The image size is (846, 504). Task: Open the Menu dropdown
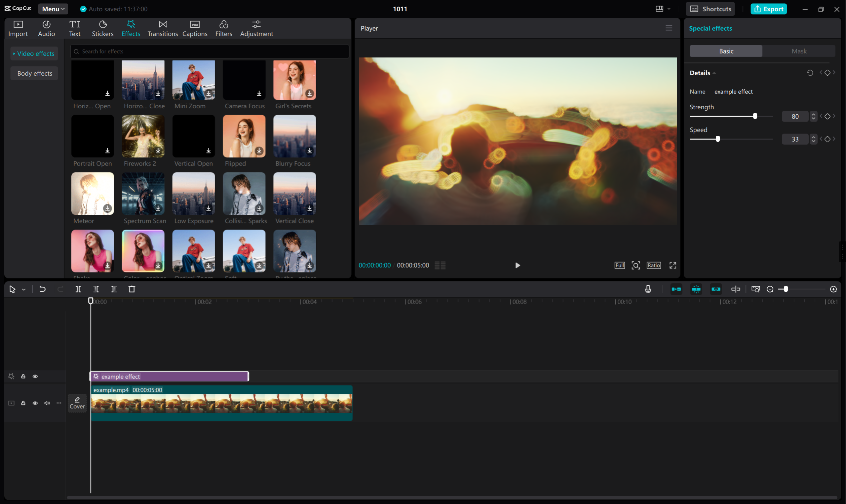(53, 9)
